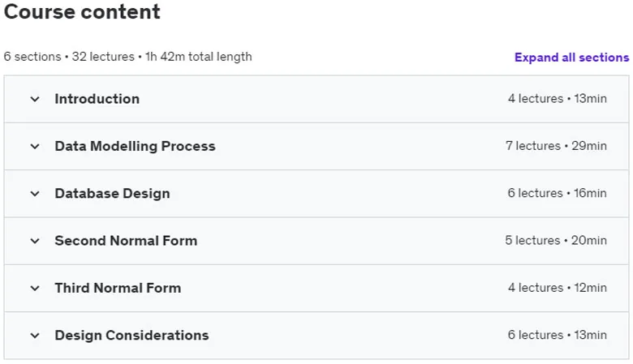Click the '6 sections • 32 lectures' summary text
Image resolution: width=633 pixels, height=364 pixels.
point(69,57)
